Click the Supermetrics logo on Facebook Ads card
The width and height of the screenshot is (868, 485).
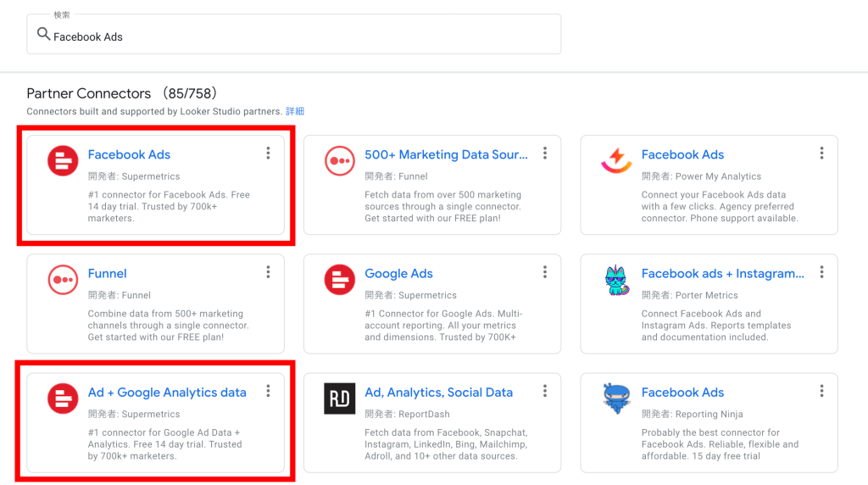pos(63,160)
